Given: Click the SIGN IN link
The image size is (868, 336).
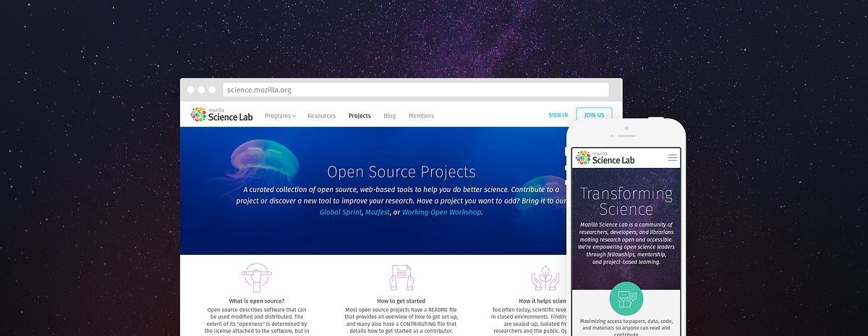Looking at the screenshot, I should click(x=558, y=115).
